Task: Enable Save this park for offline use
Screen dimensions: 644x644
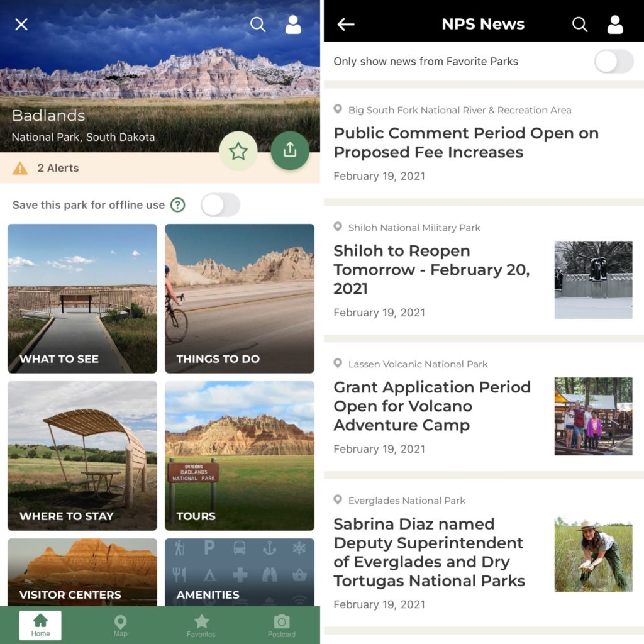Action: [220, 205]
